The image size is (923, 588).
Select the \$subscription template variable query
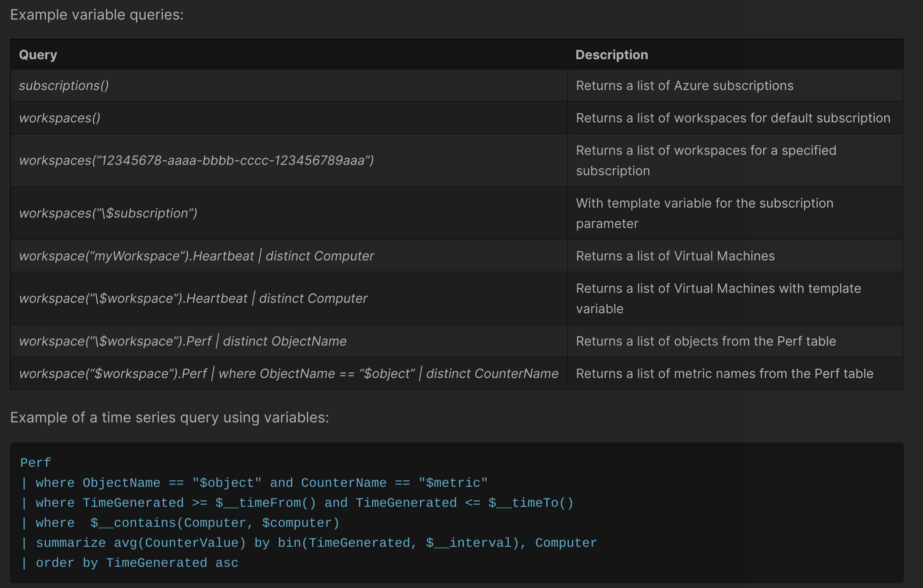[108, 213]
